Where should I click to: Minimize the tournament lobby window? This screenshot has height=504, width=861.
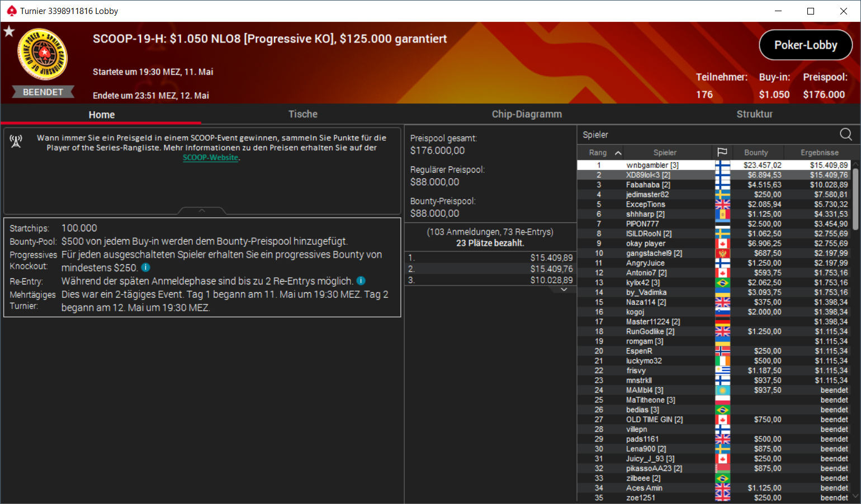tap(778, 11)
